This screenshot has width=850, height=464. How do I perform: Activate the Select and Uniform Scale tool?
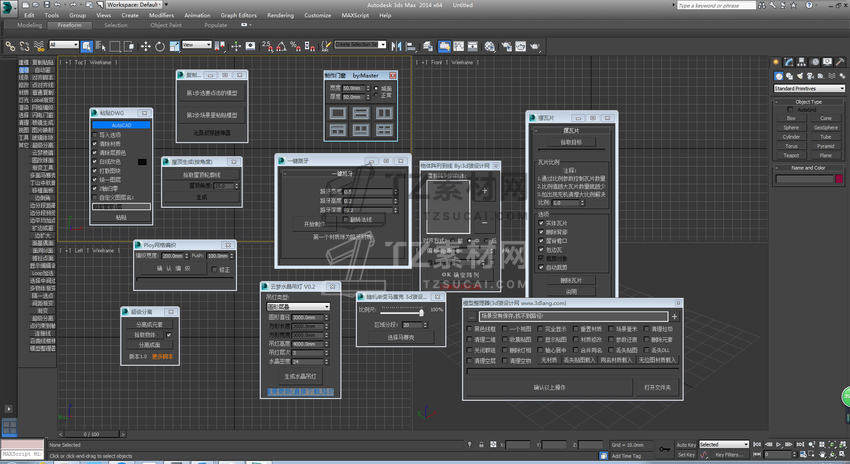tap(174, 47)
